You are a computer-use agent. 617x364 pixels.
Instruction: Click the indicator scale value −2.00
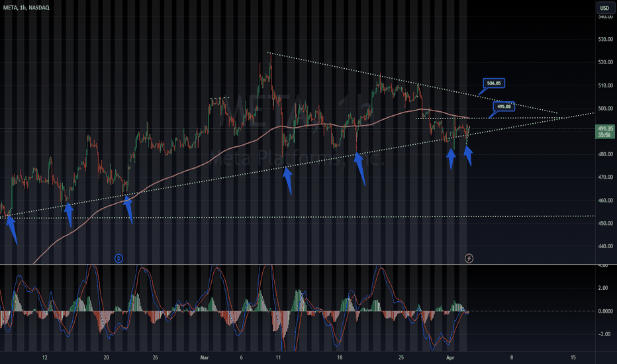point(604,334)
